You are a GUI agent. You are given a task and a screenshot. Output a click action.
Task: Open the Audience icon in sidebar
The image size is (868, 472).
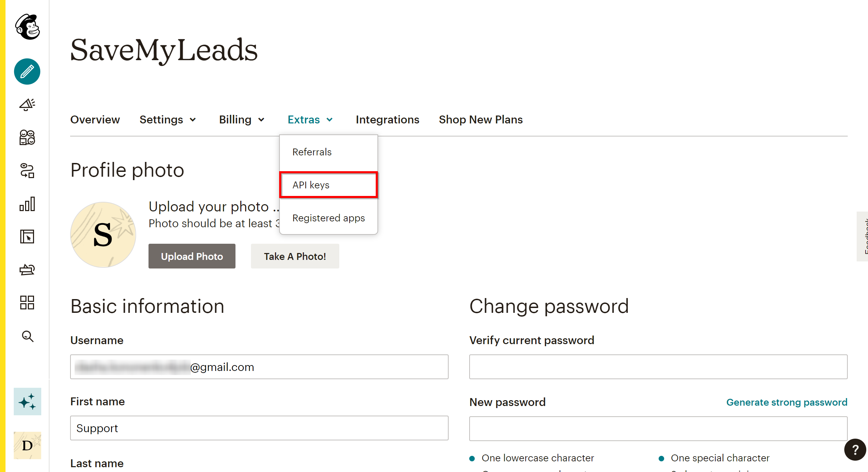[27, 138]
